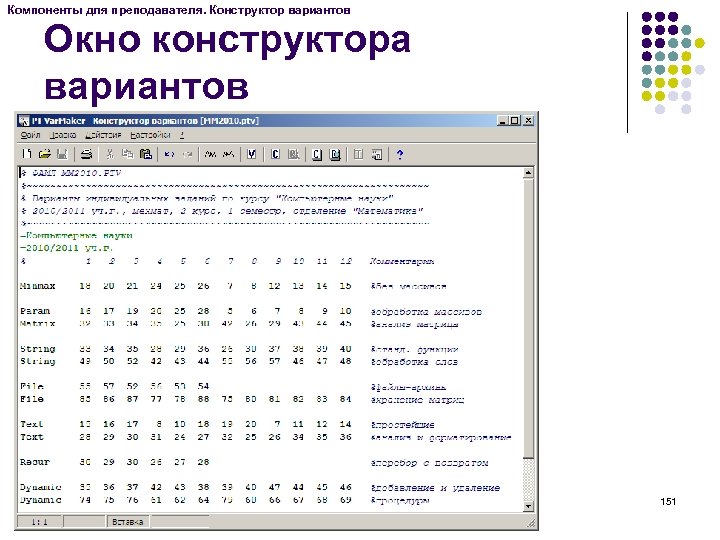Click the grayed icon right of boxed C
This screenshot has width=720, height=540.
(293, 154)
